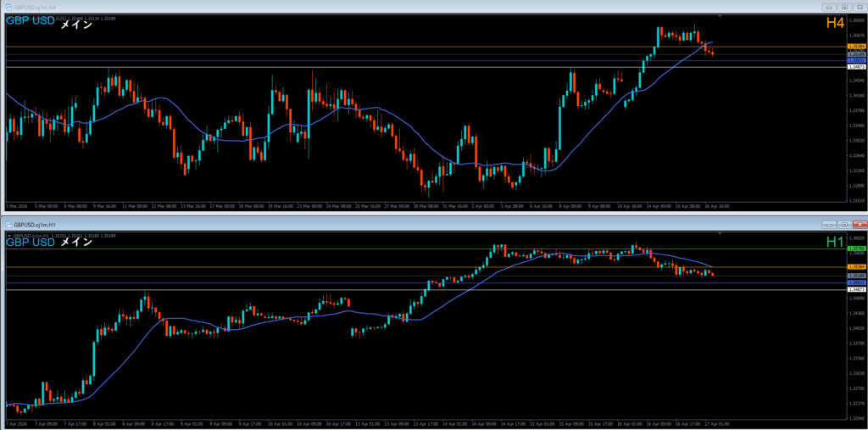Close the GBPUSD H1 chart window
The width and height of the screenshot is (868, 430).
click(858, 224)
